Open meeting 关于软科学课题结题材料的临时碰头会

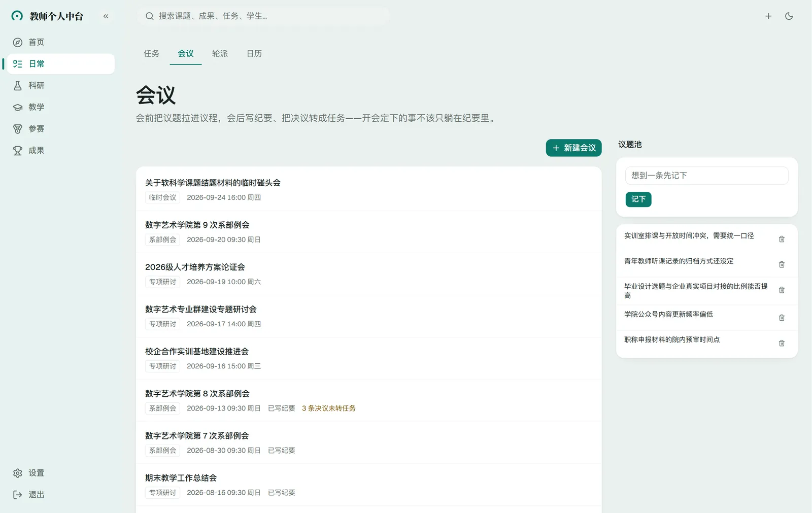click(369, 189)
